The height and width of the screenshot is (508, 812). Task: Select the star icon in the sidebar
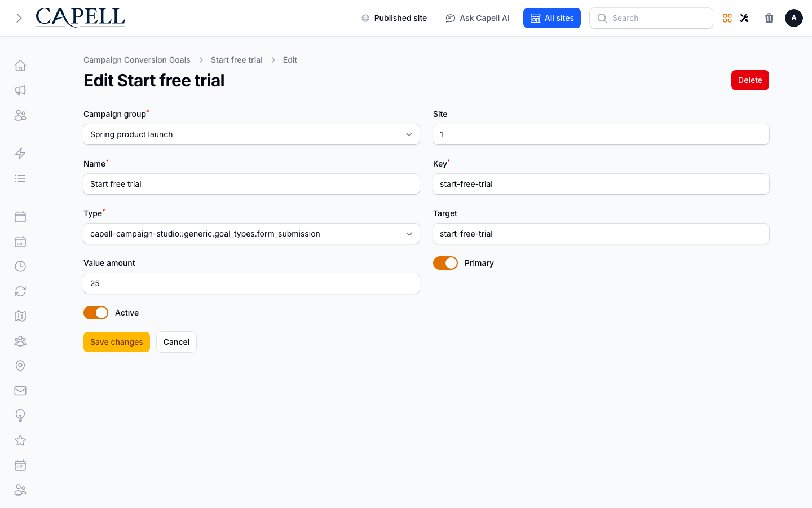(x=20, y=440)
